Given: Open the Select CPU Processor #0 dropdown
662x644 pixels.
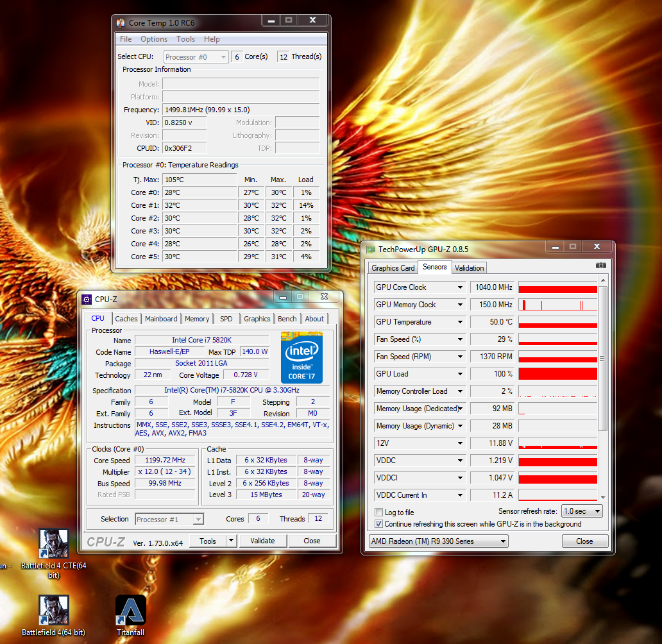Looking at the screenshot, I should tap(196, 57).
